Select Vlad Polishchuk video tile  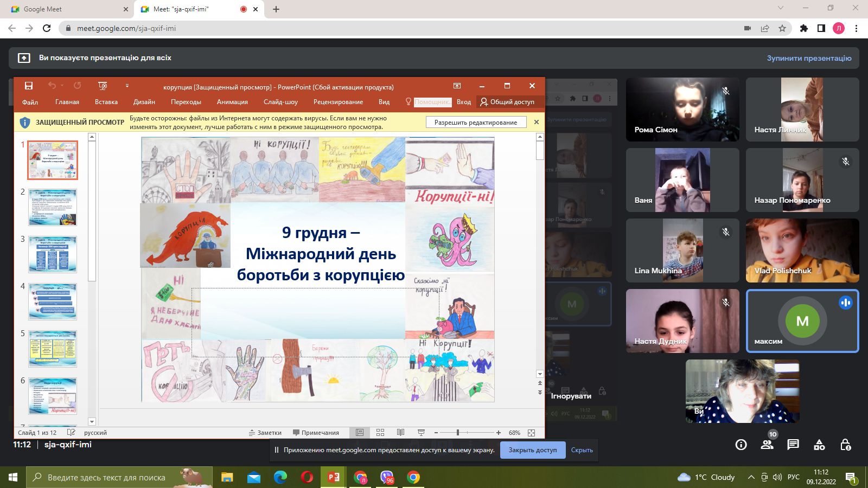(802, 251)
